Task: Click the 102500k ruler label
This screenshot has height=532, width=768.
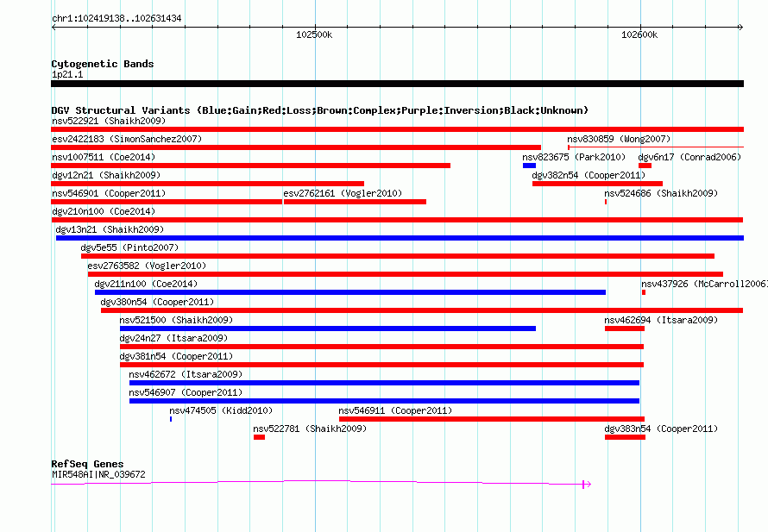Action: 314,34
